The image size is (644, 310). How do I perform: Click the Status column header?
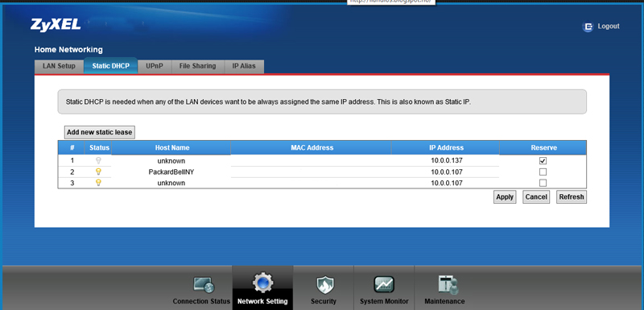pos(99,148)
